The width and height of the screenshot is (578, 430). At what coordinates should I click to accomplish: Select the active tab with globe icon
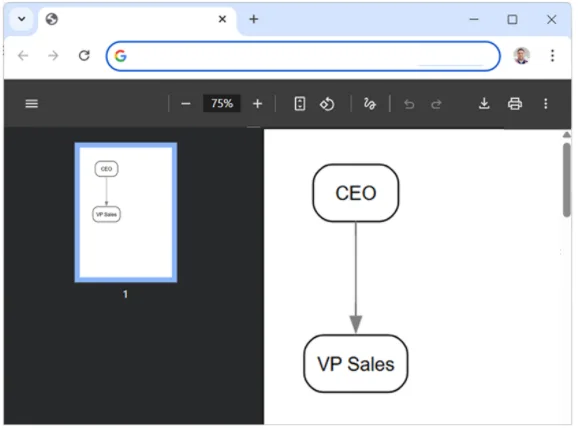(137, 20)
